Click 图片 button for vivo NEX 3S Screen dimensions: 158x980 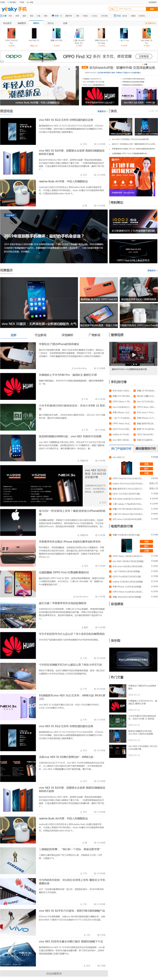(146, 469)
